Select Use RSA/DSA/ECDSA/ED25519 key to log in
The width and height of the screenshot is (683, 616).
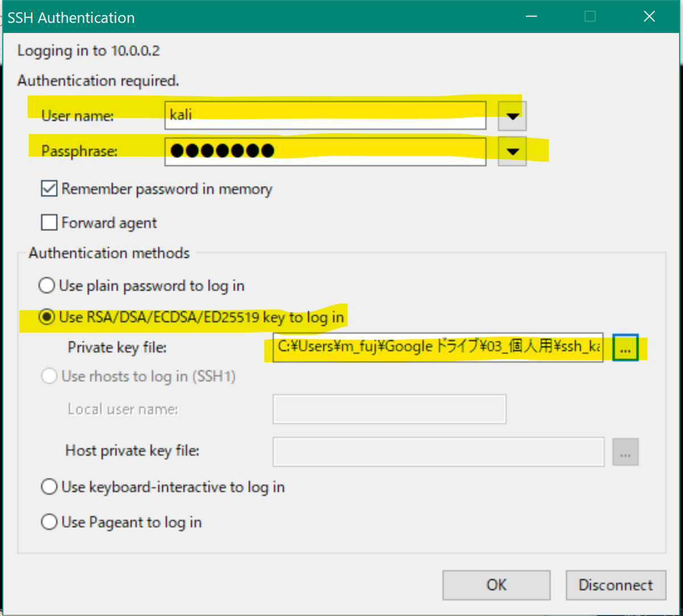pyautogui.click(x=47, y=317)
